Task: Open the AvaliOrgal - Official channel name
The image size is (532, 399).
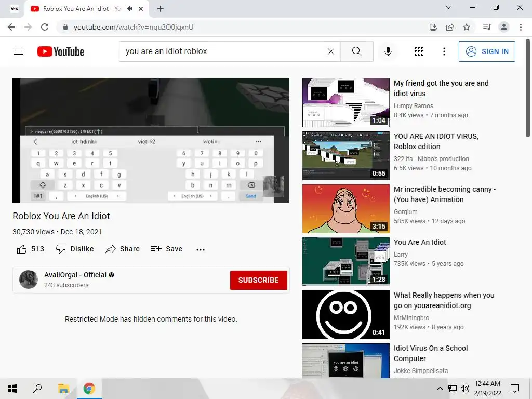Action: [75, 275]
